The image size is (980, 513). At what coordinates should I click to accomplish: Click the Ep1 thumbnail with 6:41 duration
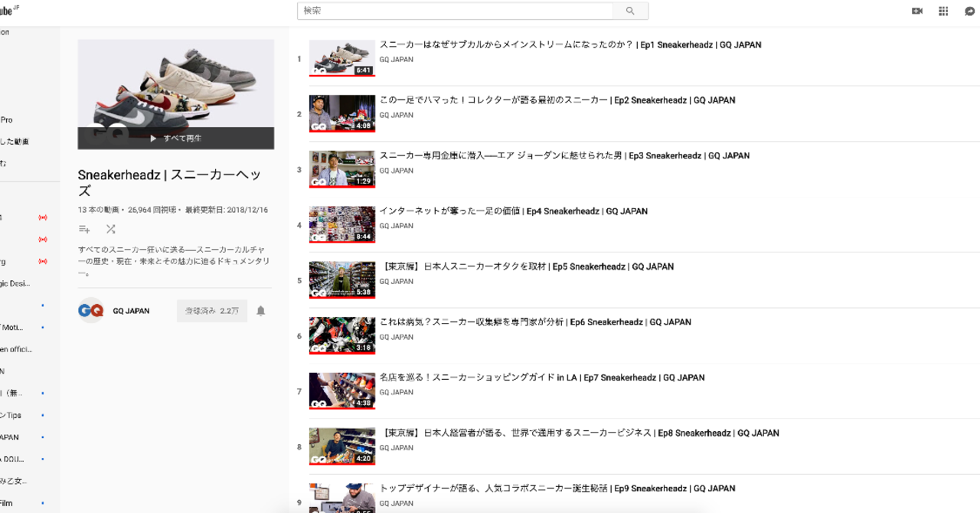click(342, 58)
